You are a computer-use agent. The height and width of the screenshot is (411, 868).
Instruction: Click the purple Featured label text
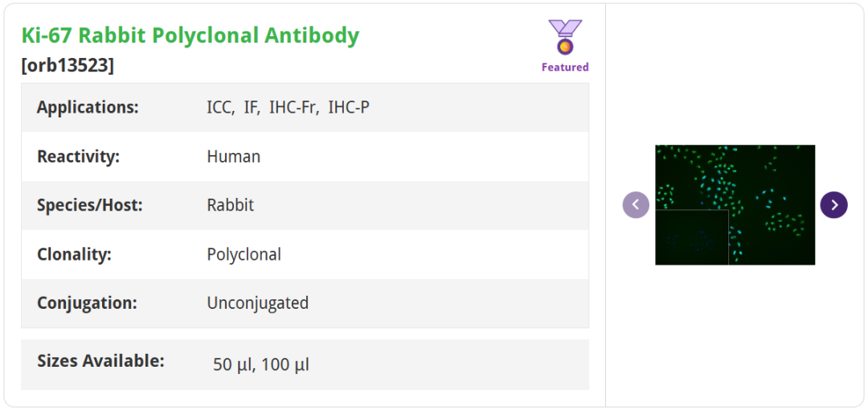[565, 68]
